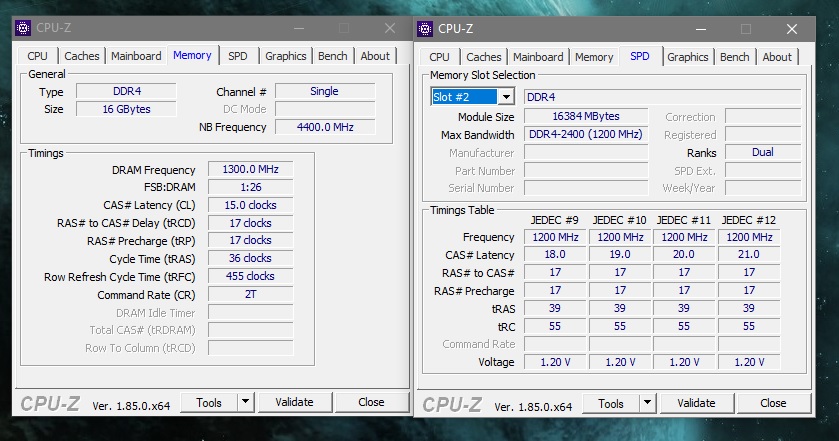Click JEDEC #12 Voltage 1.20 V cell
Image resolution: width=839 pixels, height=441 pixels.
point(749,362)
